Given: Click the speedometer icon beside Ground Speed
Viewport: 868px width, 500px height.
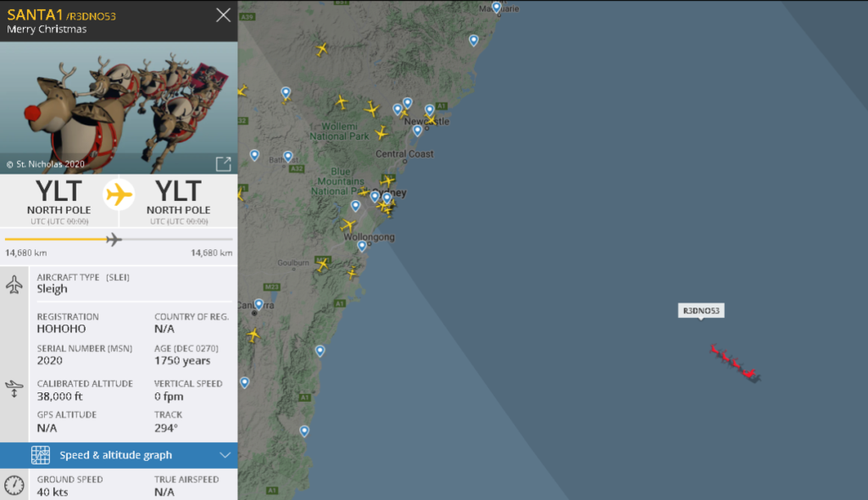Looking at the screenshot, I should click(x=14, y=485).
